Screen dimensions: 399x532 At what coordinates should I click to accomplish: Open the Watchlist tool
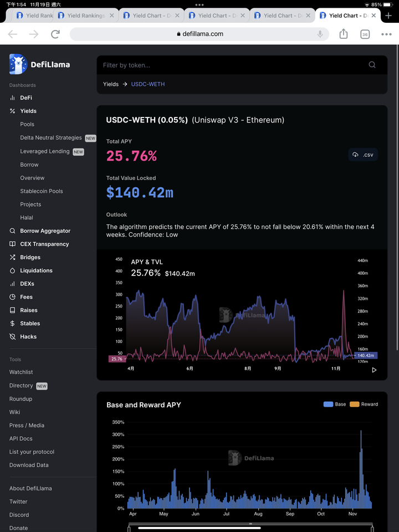21,372
